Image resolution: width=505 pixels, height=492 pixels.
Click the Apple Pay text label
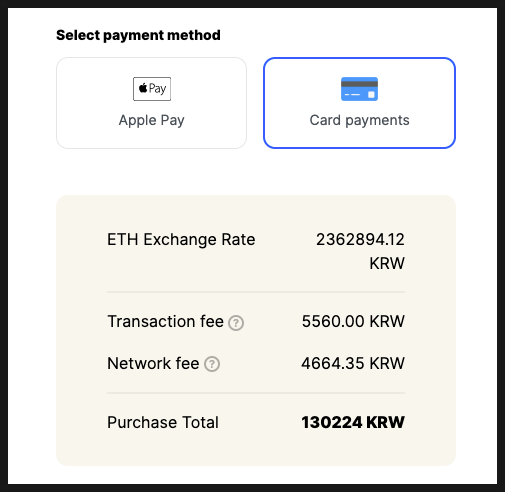(152, 120)
